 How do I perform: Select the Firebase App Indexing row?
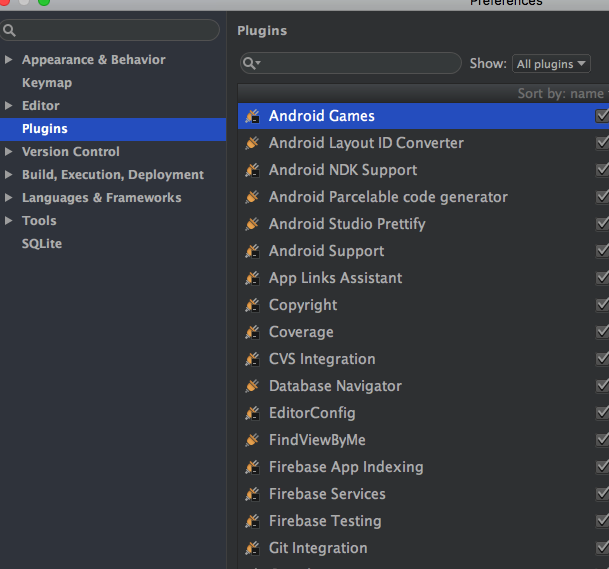[x=423, y=467]
